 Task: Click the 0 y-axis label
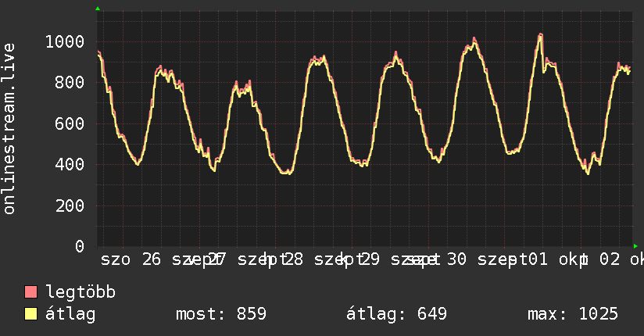point(79,246)
